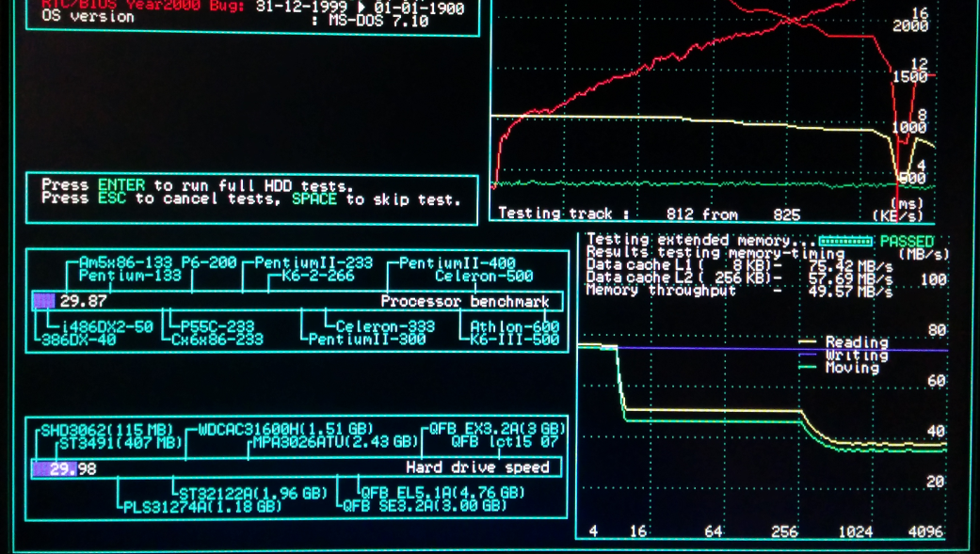
Task: Select the 'Hard drive speed' title
Action: 477,467
